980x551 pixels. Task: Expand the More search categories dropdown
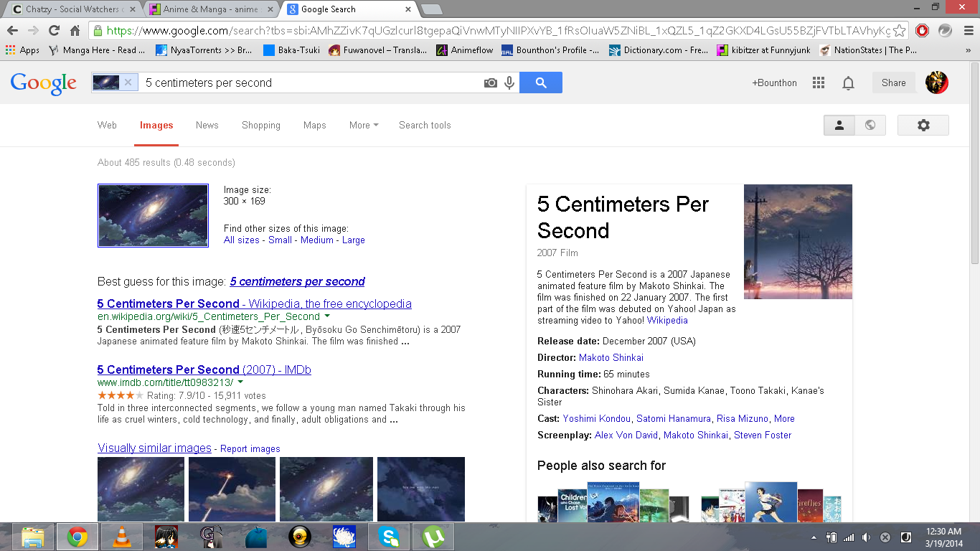pos(364,126)
